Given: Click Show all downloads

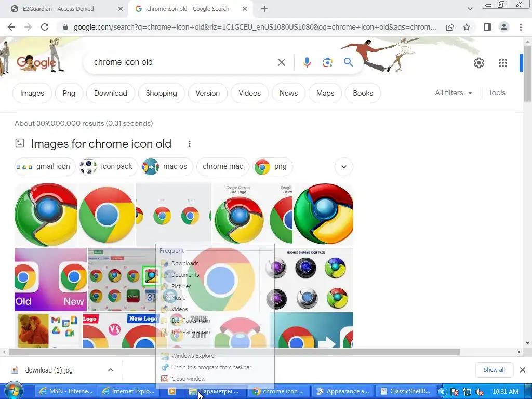Looking at the screenshot, I should [494, 370].
